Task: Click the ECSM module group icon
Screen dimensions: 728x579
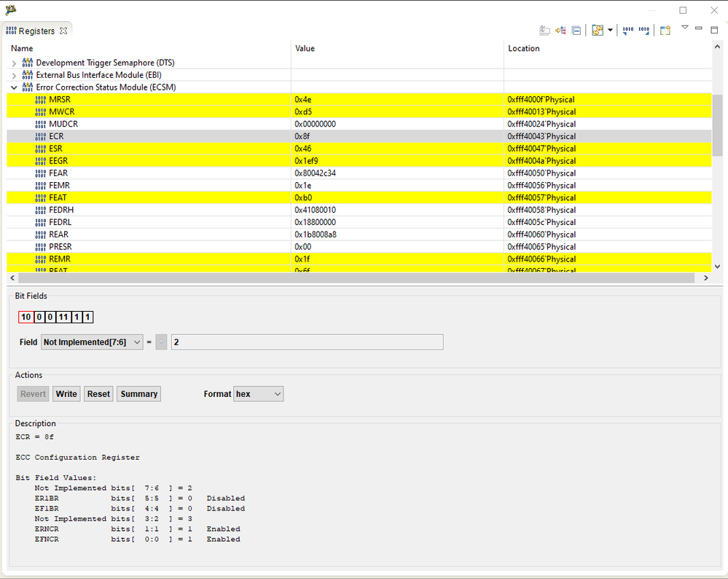Action: pos(28,87)
